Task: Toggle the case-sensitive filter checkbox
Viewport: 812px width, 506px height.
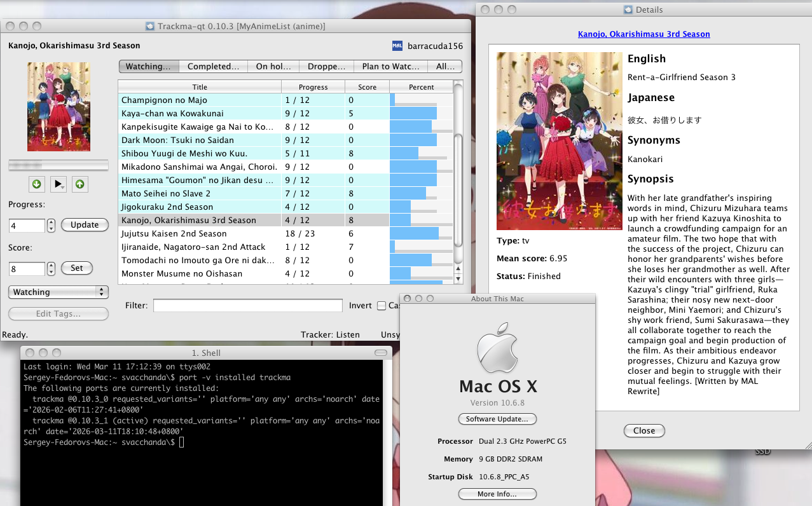Action: [x=382, y=306]
